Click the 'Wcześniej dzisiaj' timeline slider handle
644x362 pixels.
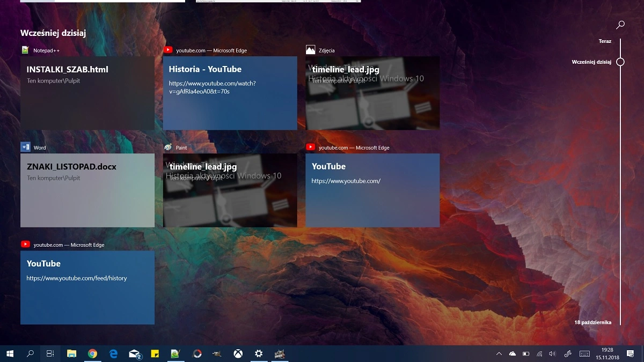pyautogui.click(x=620, y=62)
